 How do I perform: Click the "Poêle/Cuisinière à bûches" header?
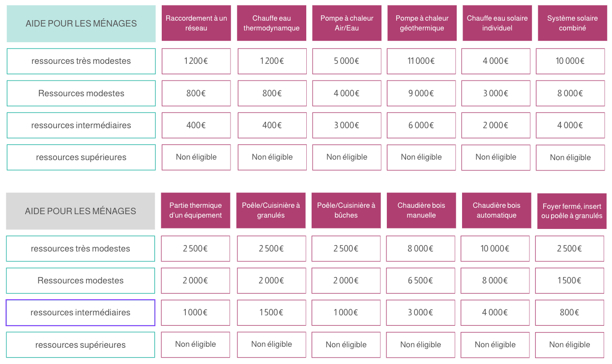click(346, 210)
